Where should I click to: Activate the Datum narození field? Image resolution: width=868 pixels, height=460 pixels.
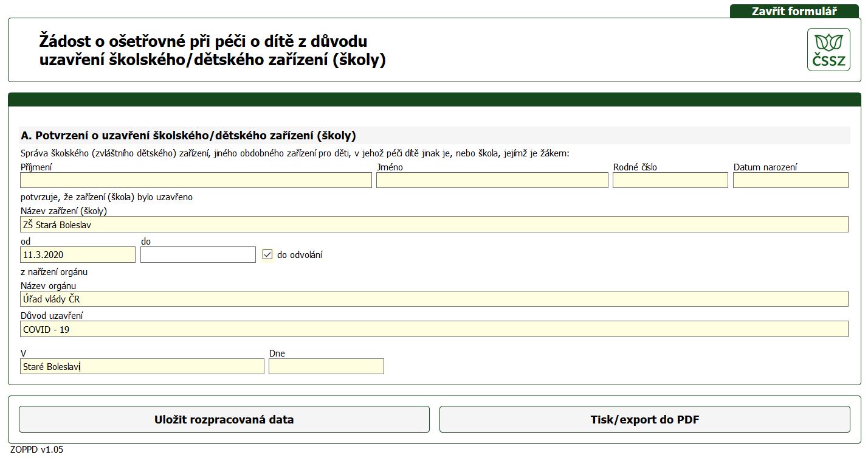[x=790, y=180]
